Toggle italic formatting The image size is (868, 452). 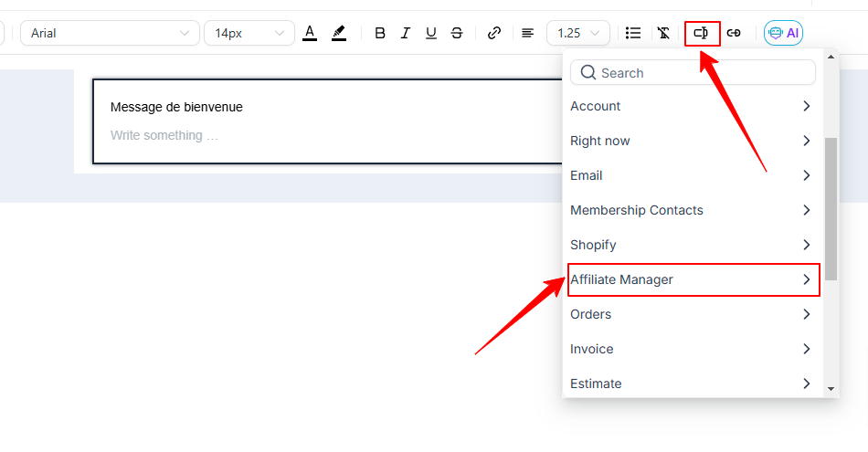pyautogui.click(x=405, y=33)
